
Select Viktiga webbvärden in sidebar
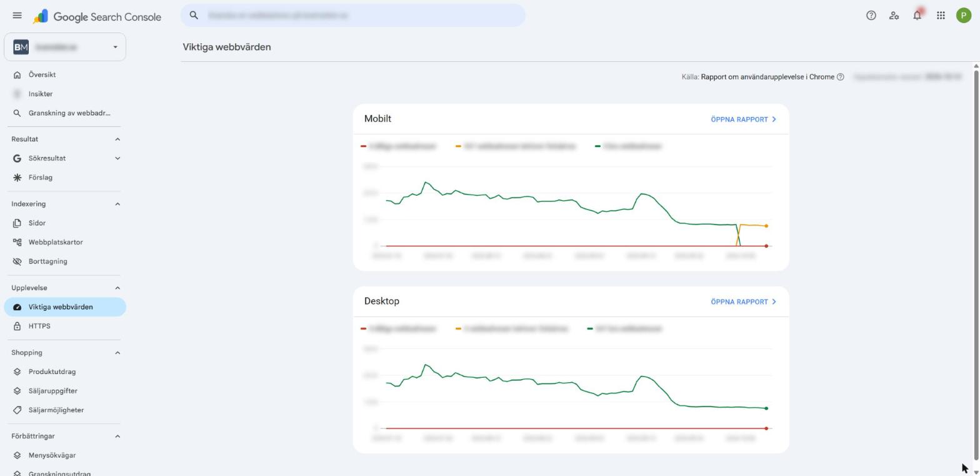tap(65, 307)
